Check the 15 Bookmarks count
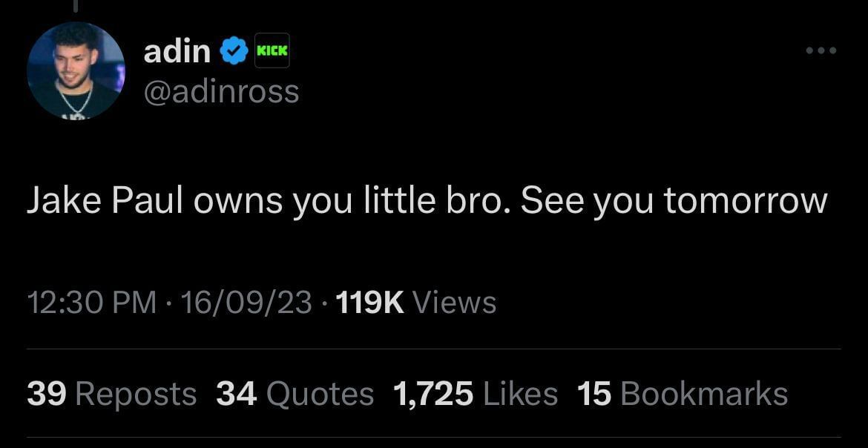 click(681, 394)
